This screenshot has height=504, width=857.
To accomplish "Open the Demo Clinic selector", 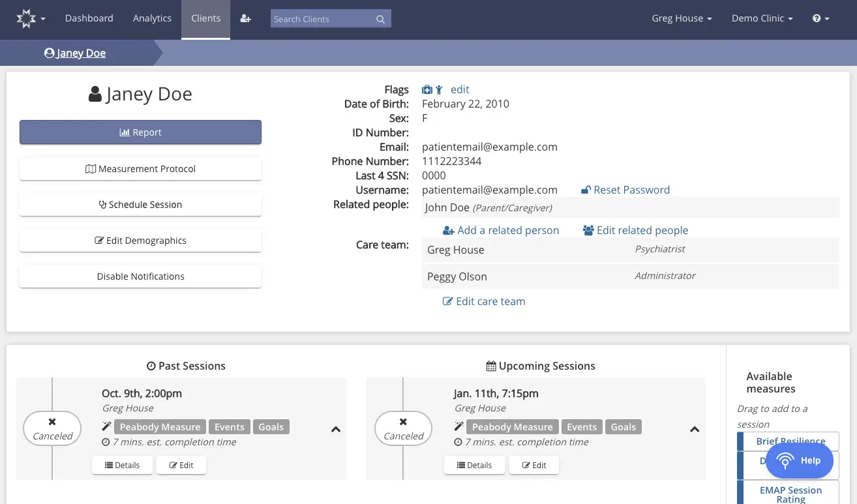I will pos(762,18).
